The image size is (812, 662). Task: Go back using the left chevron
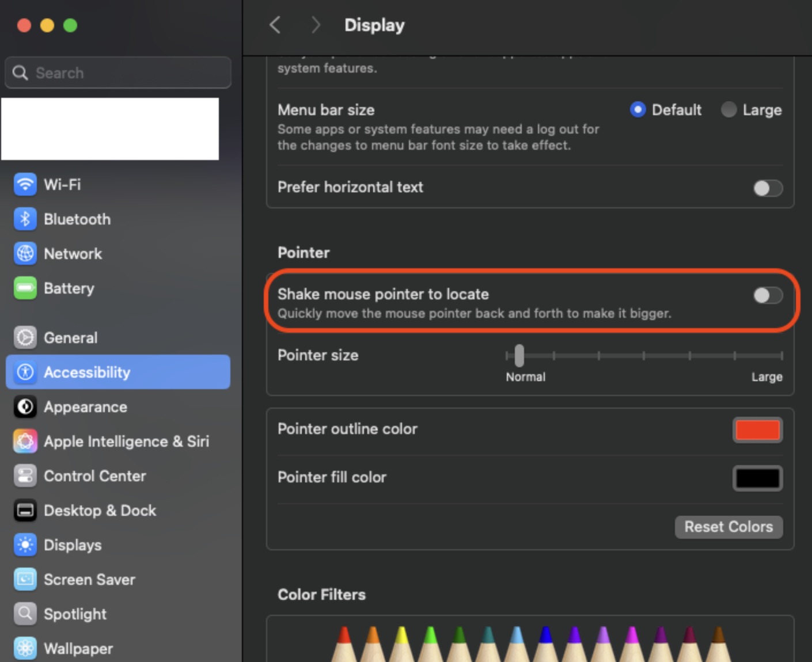(x=275, y=25)
